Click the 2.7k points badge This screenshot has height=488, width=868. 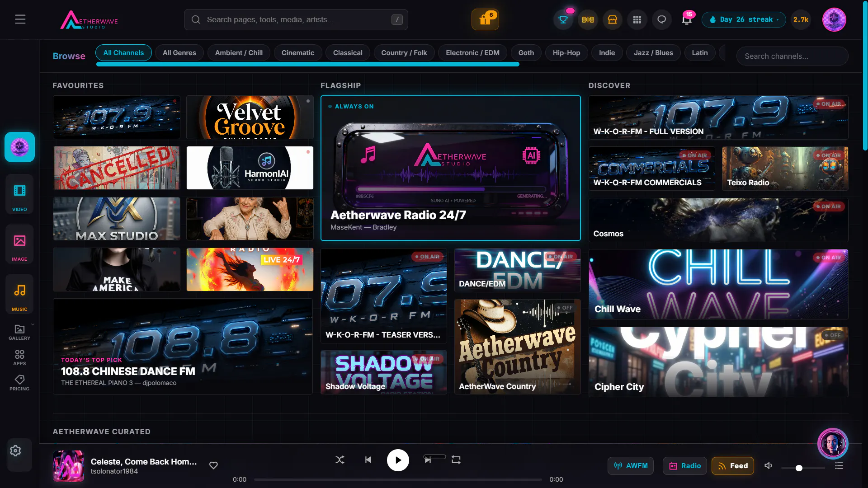tap(801, 19)
